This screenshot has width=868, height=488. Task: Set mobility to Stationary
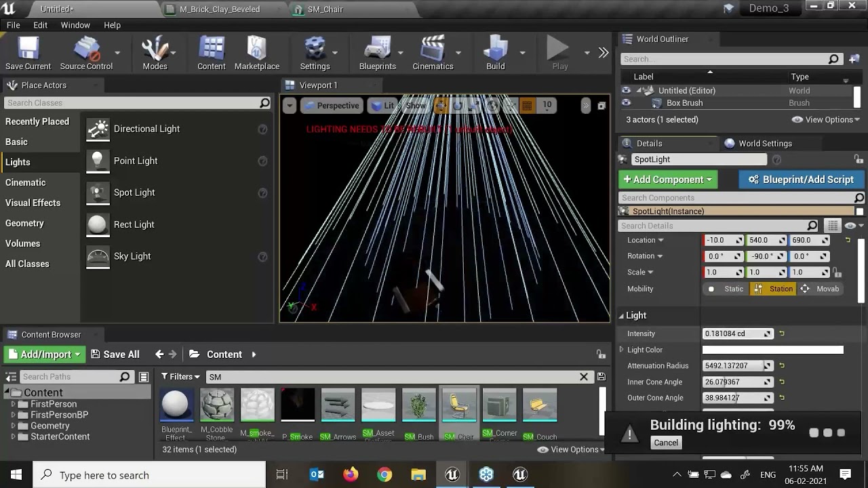(x=773, y=289)
